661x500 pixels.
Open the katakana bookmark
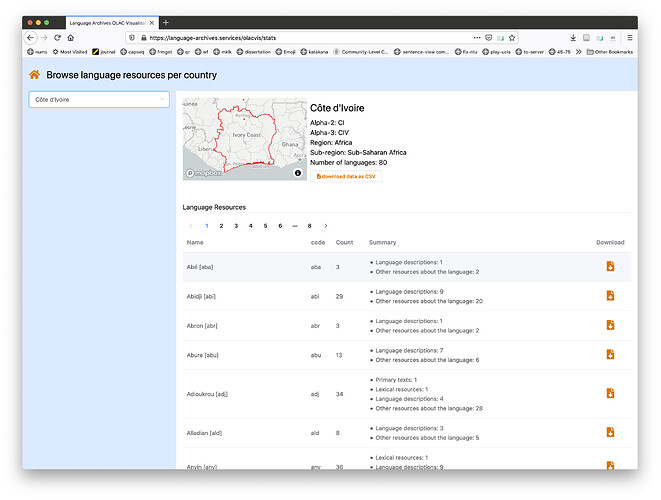[x=314, y=52]
